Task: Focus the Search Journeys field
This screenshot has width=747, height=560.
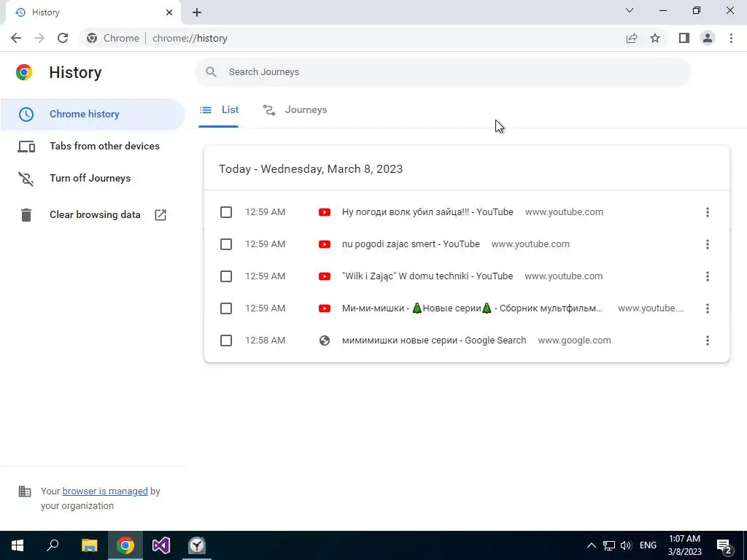Action: click(443, 72)
